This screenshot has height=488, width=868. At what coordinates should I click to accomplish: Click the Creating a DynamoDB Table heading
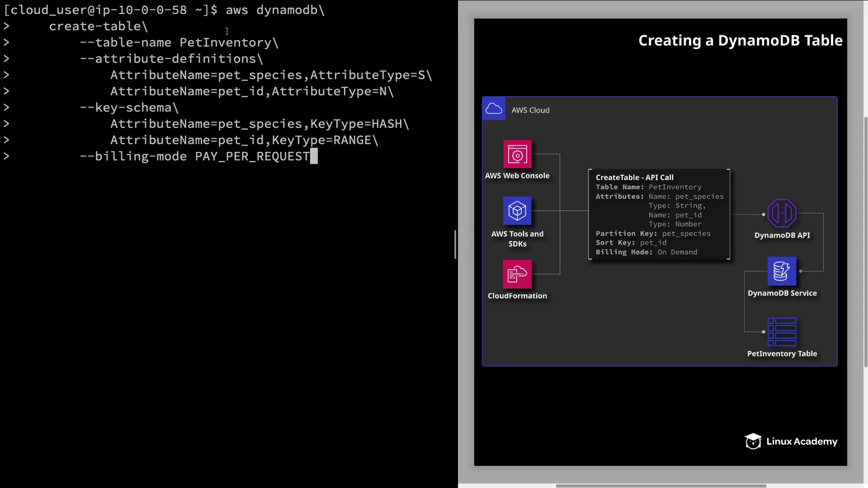(740, 41)
